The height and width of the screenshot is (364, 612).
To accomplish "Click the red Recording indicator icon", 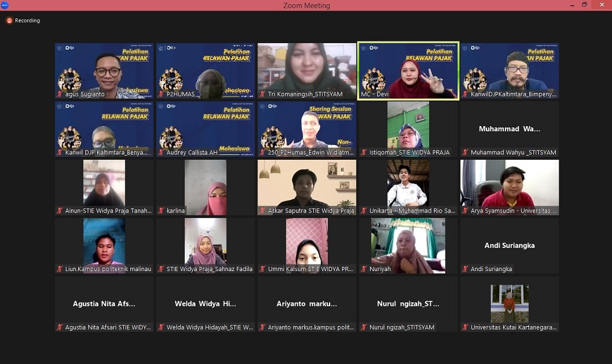I will tap(9, 21).
